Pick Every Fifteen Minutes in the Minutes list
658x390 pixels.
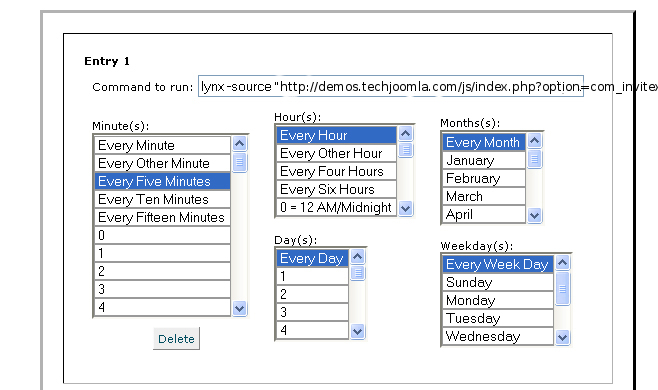[x=162, y=217]
